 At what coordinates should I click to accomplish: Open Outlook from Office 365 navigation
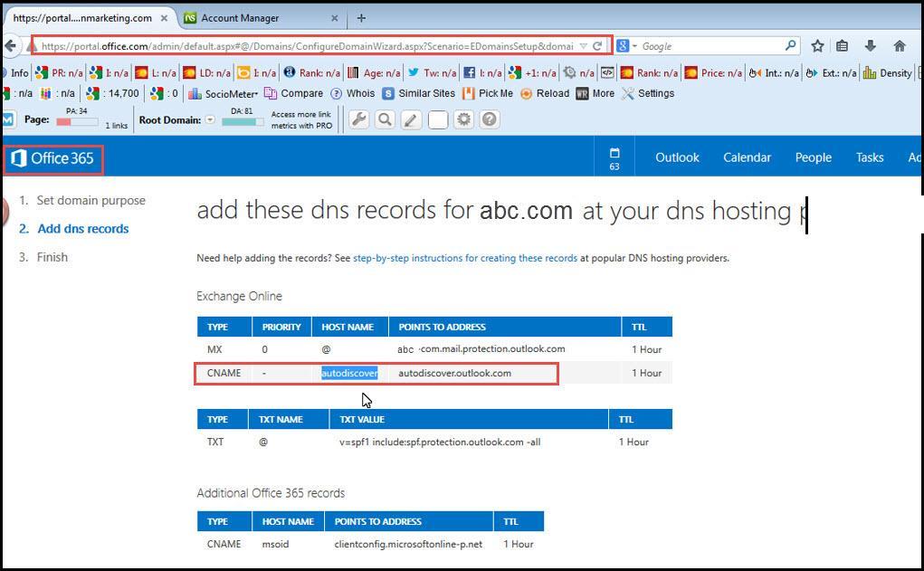(677, 157)
